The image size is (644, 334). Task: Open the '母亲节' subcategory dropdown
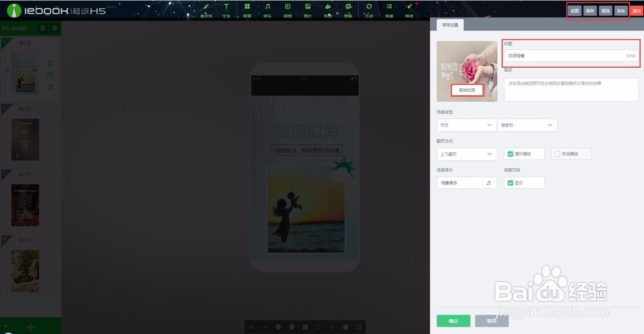click(527, 125)
